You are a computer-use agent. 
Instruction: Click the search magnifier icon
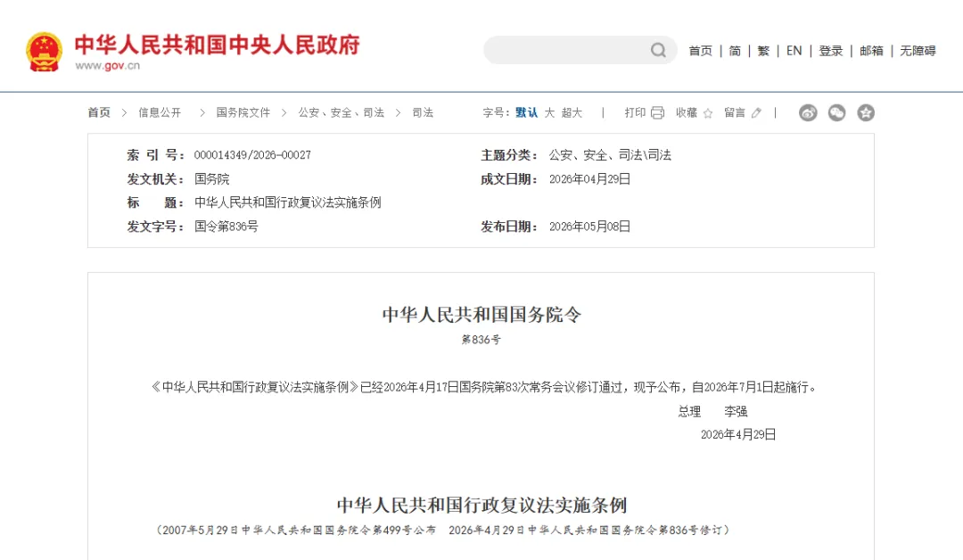[x=658, y=50]
